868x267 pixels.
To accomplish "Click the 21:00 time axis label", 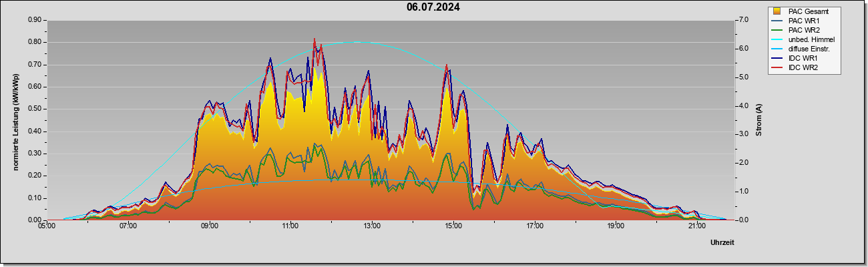I will click(696, 227).
